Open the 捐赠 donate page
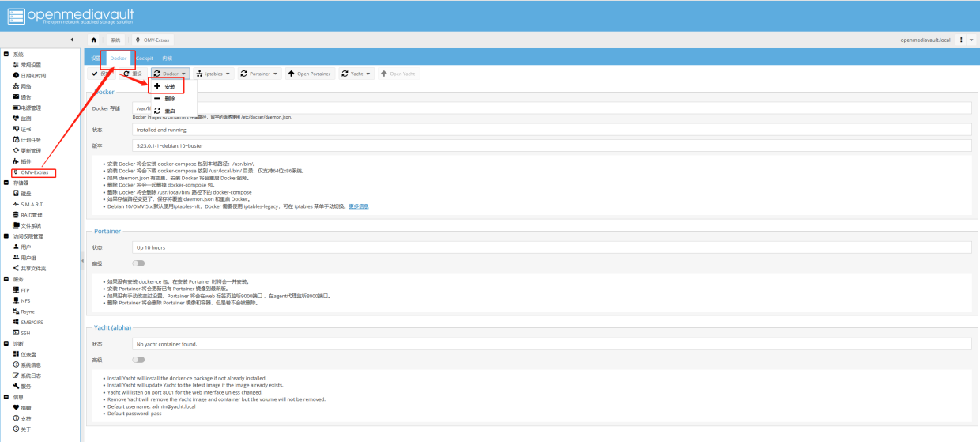 pos(26,407)
